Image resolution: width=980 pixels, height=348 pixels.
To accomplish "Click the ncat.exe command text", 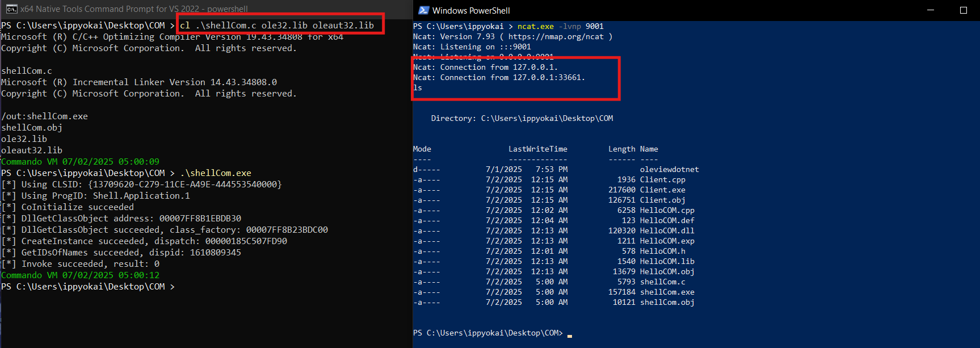I will pos(535,27).
